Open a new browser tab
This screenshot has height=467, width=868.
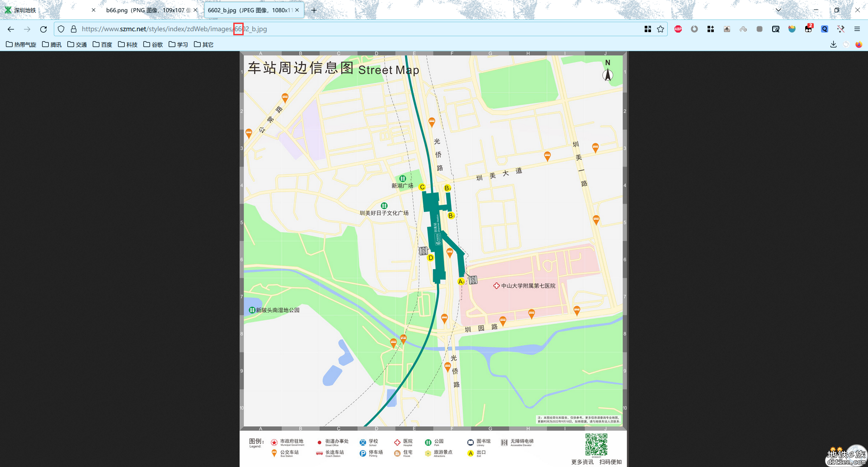314,10
